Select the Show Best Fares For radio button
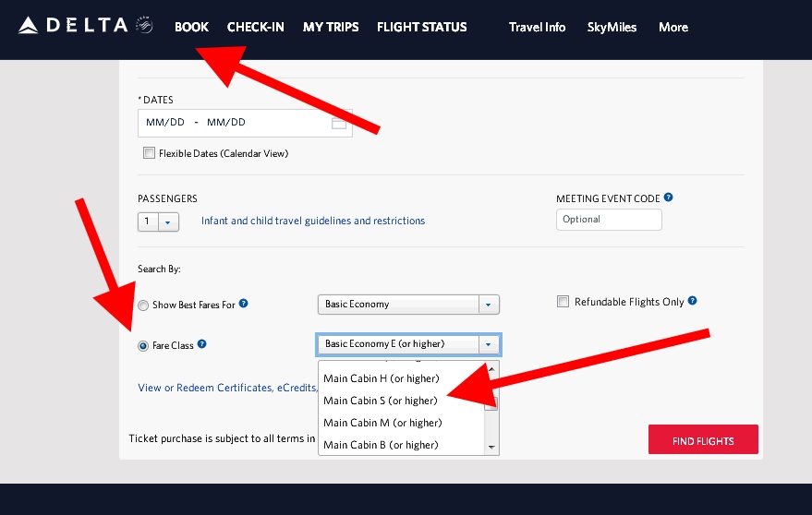 [x=143, y=305]
